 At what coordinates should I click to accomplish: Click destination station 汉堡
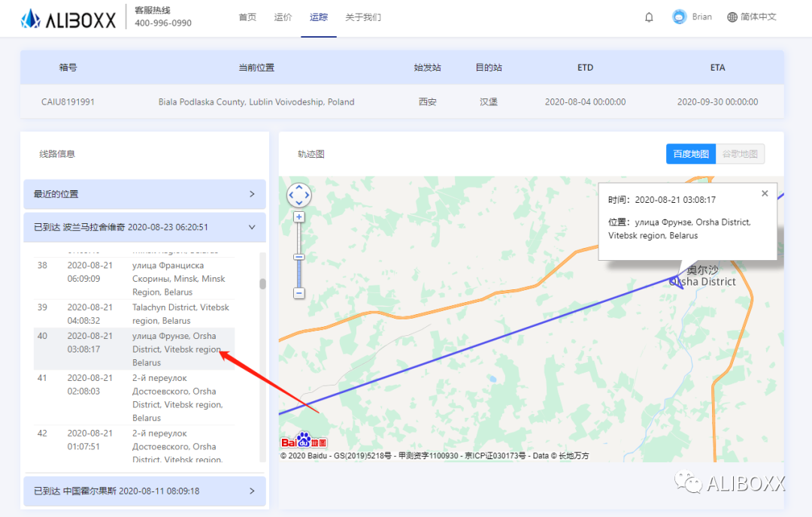pyautogui.click(x=489, y=102)
